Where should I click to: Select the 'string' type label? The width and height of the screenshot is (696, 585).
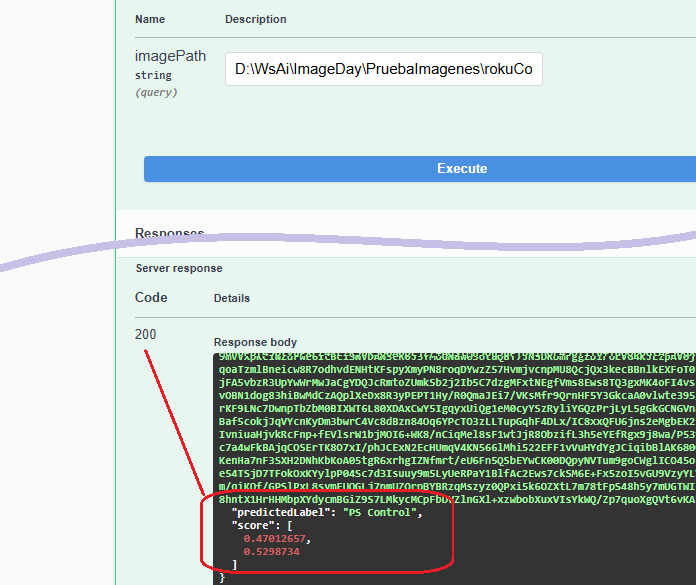153,75
